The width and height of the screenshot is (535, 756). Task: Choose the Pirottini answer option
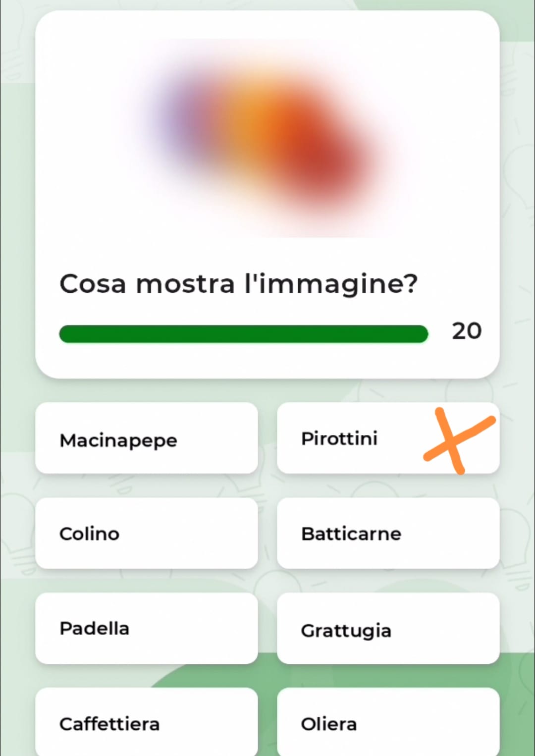pyautogui.click(x=388, y=438)
